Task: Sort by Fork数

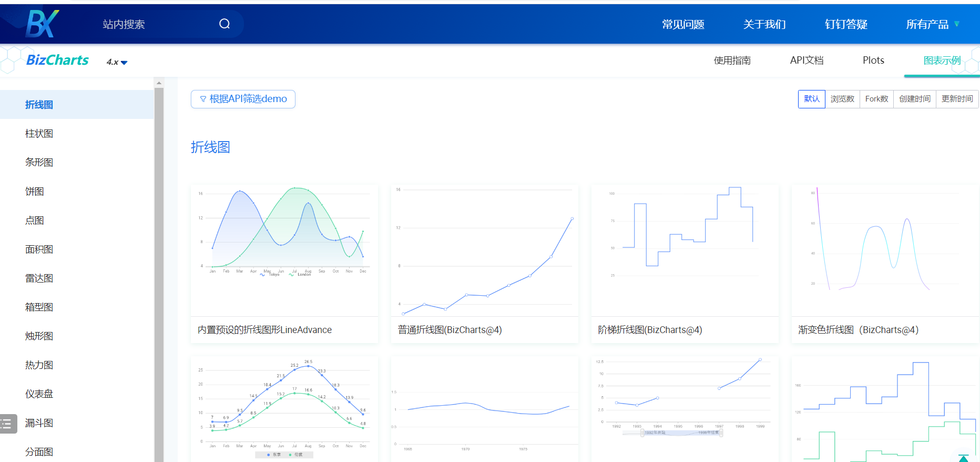Action: pyautogui.click(x=876, y=99)
